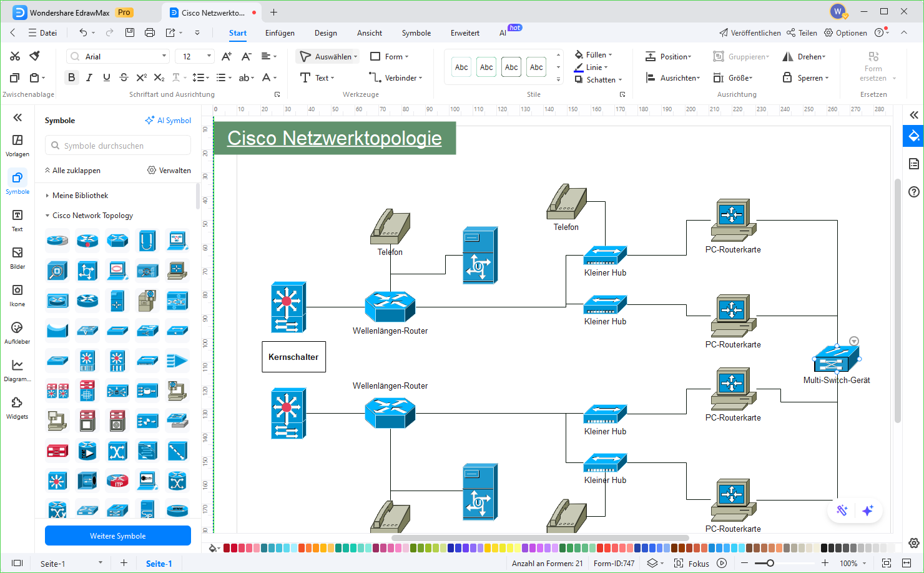Image resolution: width=924 pixels, height=573 pixels.
Task: Click the Export share icon
Action: tap(170, 32)
